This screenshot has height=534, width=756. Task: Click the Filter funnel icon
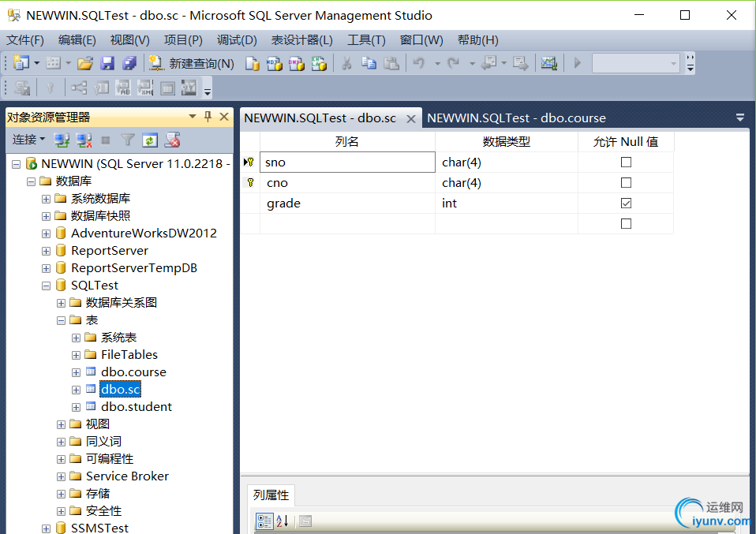click(x=128, y=140)
